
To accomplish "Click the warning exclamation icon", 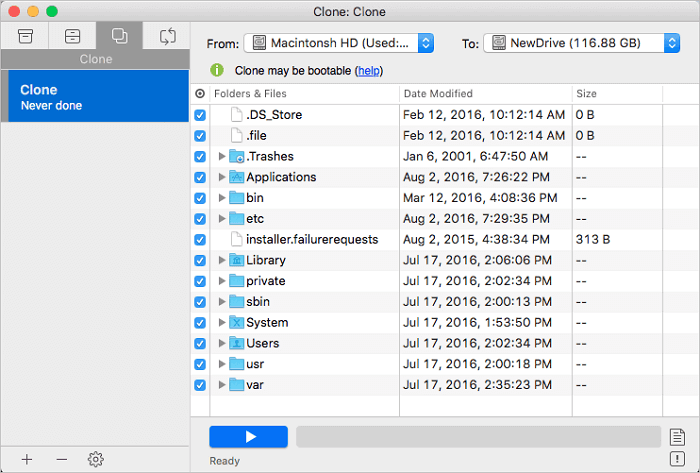I will (x=678, y=459).
